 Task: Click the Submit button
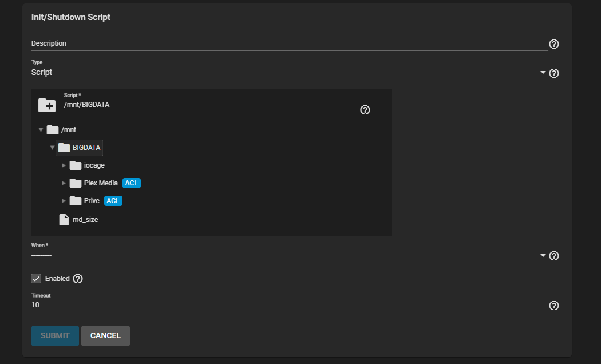click(x=55, y=335)
